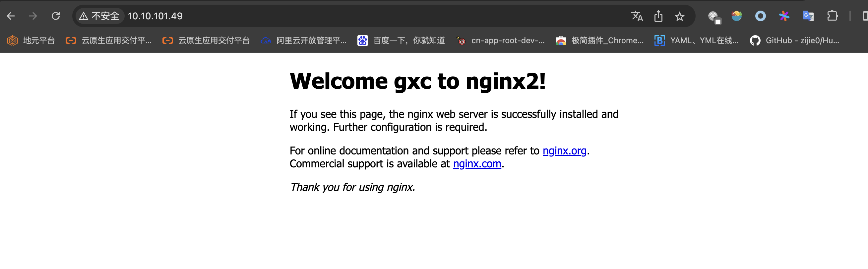Follow the nginx.com commercial support link
Screen dimensions: 868x269
tap(477, 164)
